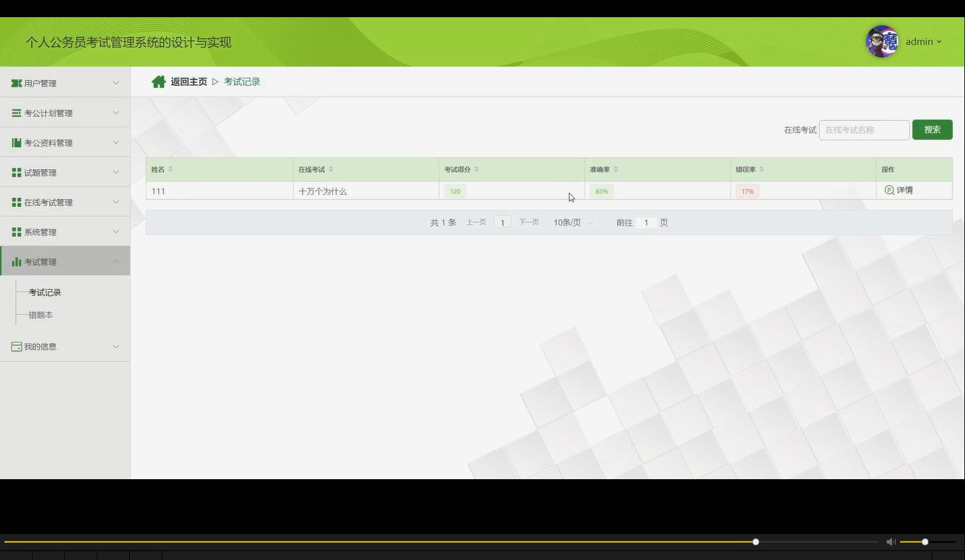
Task: Click the 十万个为什么 exam cell
Action: pyautogui.click(x=323, y=191)
